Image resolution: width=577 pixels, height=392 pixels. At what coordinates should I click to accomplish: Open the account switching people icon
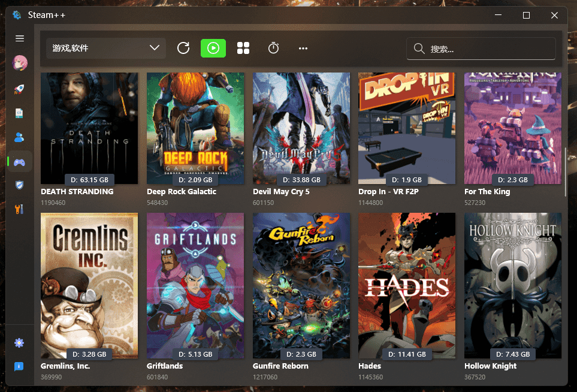tap(19, 137)
